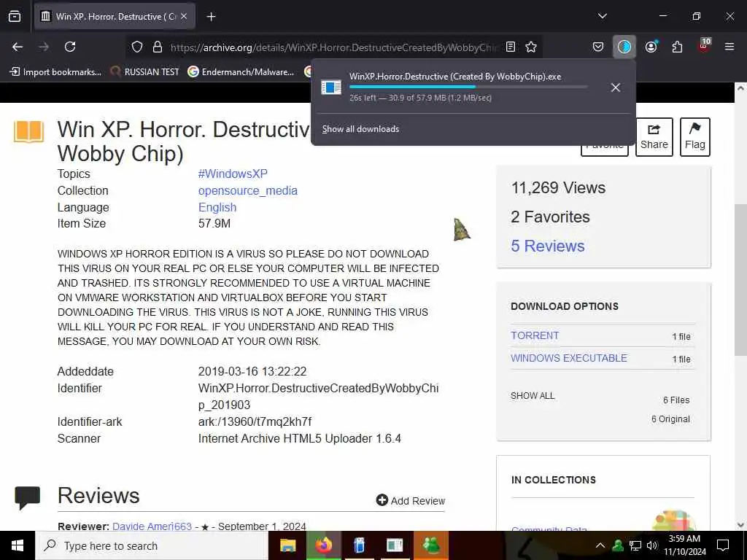Select the identifier-ark value
The height and width of the screenshot is (560, 747).
255,422
